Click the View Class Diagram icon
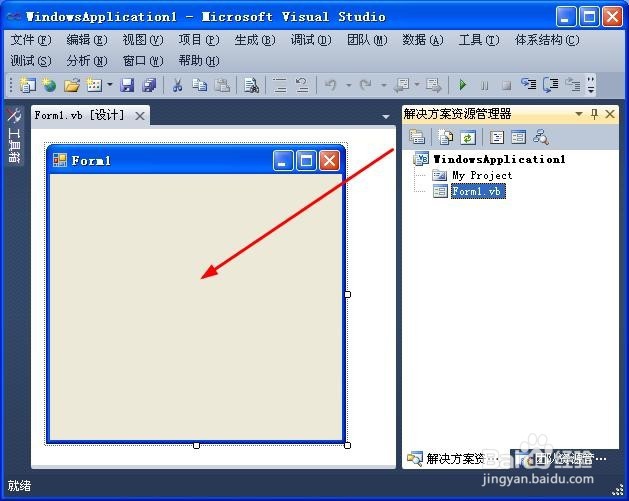Screen dimensions: 629x501 point(541,137)
